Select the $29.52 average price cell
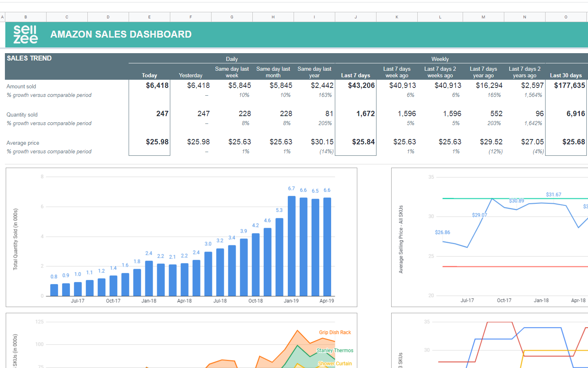This screenshot has width=588, height=368. [x=491, y=142]
